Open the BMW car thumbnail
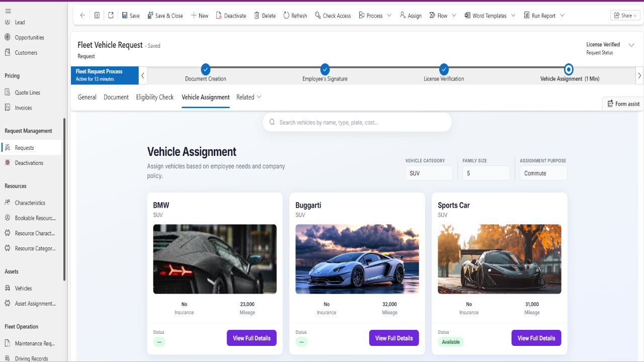The height and width of the screenshot is (362, 644). click(x=215, y=259)
